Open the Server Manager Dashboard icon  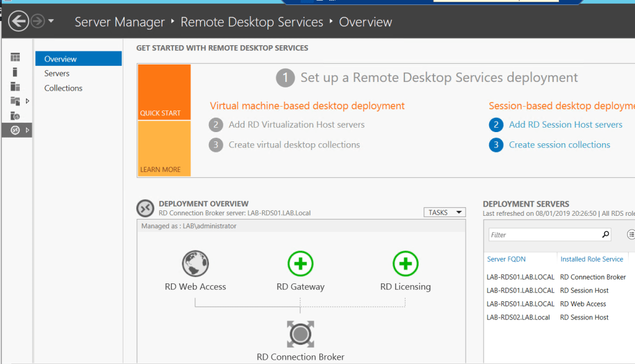[x=15, y=58]
